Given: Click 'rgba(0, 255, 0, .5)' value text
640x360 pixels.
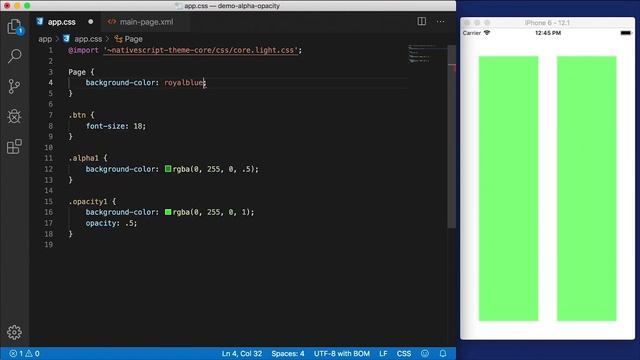Looking at the screenshot, I should tap(213, 169).
